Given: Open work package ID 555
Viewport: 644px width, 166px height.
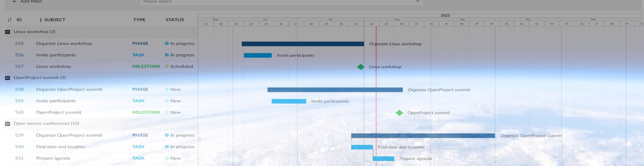Looking at the screenshot, I should coord(19,43).
